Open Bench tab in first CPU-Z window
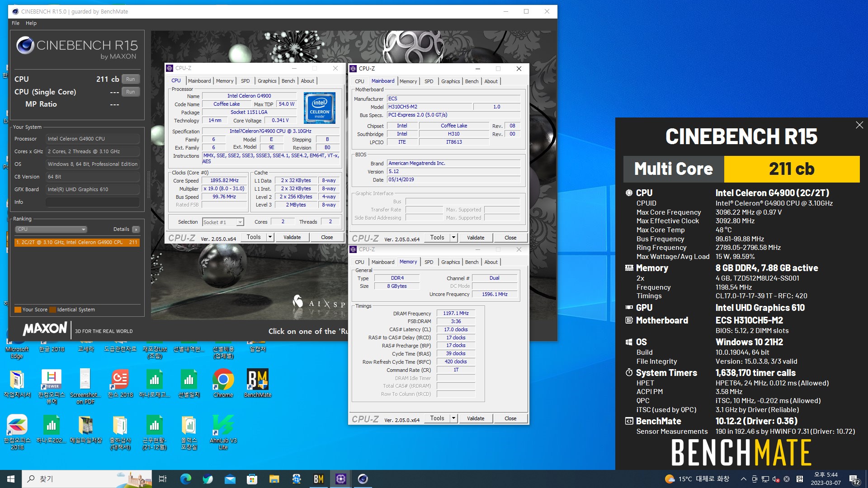This screenshot has height=488, width=868. click(x=288, y=81)
